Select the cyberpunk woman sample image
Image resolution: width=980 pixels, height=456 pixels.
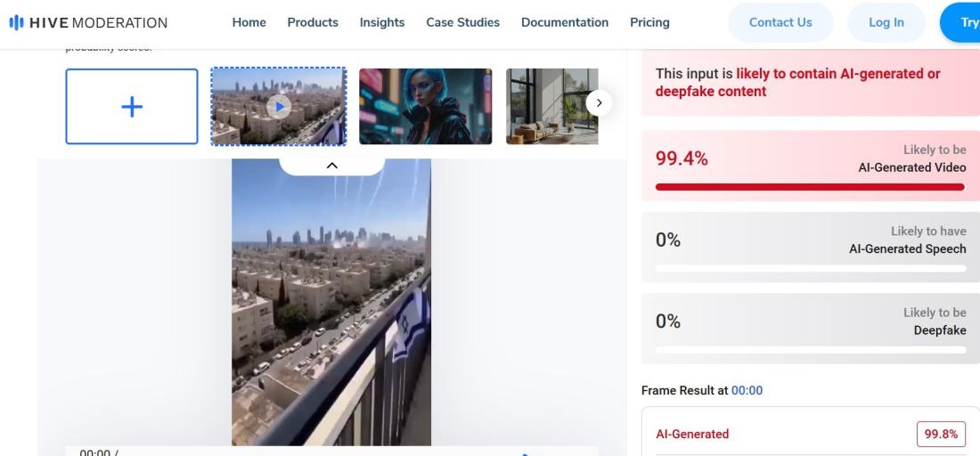pyautogui.click(x=426, y=107)
